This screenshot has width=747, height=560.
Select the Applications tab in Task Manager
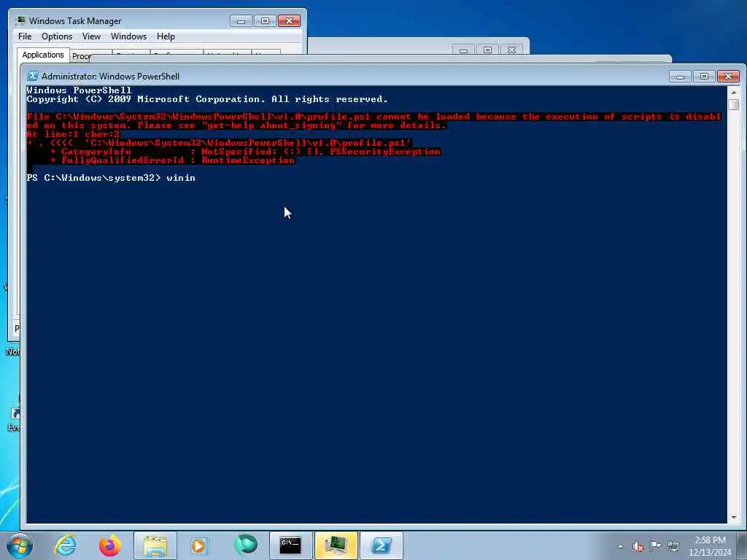click(43, 55)
